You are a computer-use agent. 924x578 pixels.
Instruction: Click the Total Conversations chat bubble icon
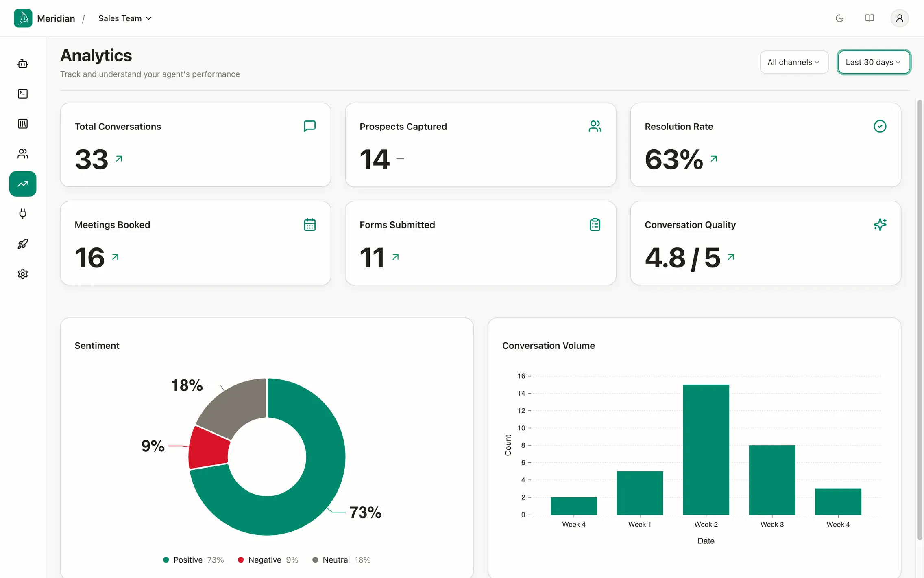click(x=310, y=126)
